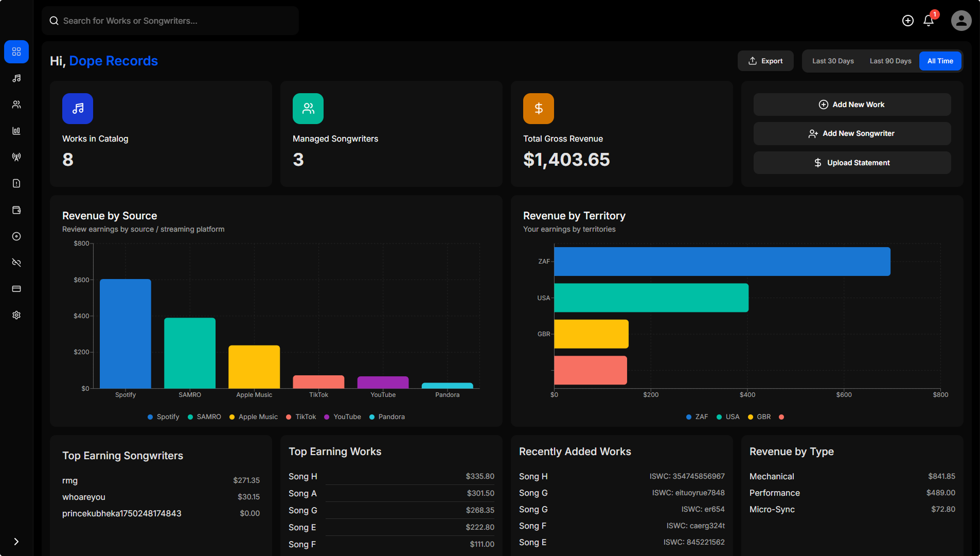Open the user profile avatar menu
The height and width of the screenshot is (556, 980).
961,21
